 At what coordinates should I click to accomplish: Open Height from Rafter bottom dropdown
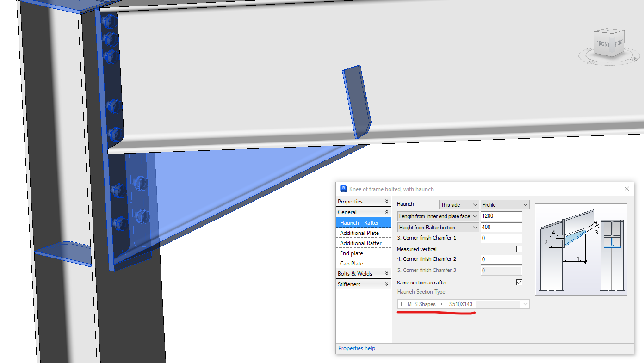coord(438,228)
